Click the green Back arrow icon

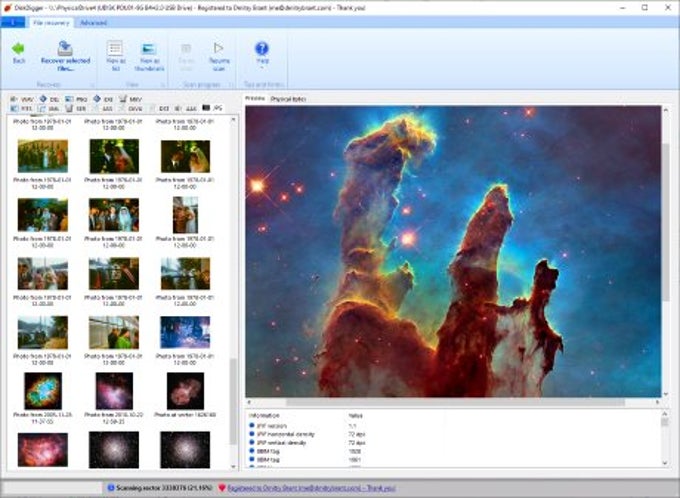[18, 48]
